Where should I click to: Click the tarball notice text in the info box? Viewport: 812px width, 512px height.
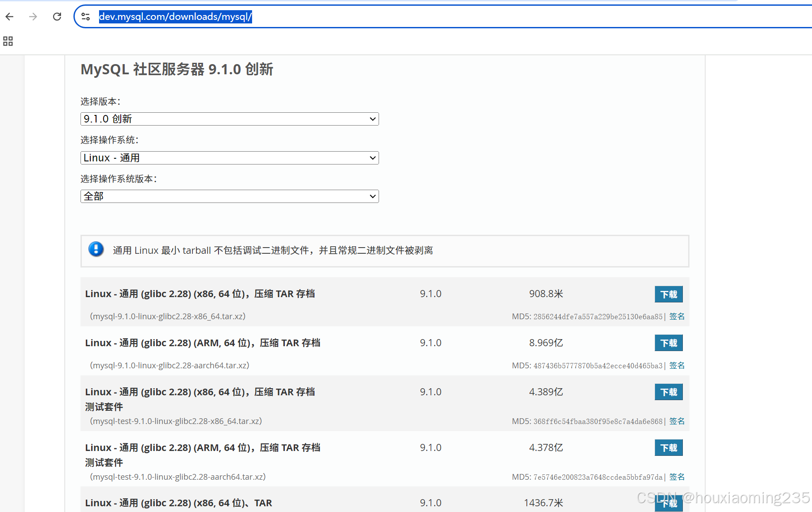273,251
